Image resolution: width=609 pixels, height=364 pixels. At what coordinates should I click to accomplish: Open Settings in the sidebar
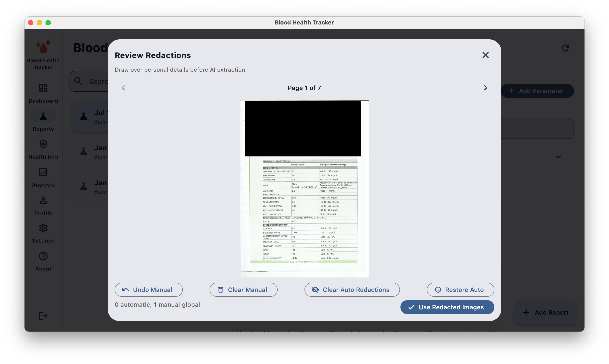(43, 234)
